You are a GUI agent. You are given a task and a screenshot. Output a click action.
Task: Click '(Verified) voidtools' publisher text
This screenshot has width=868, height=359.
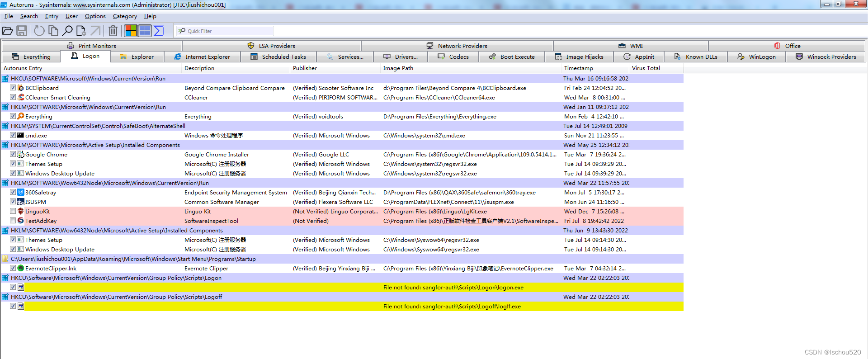click(x=318, y=116)
